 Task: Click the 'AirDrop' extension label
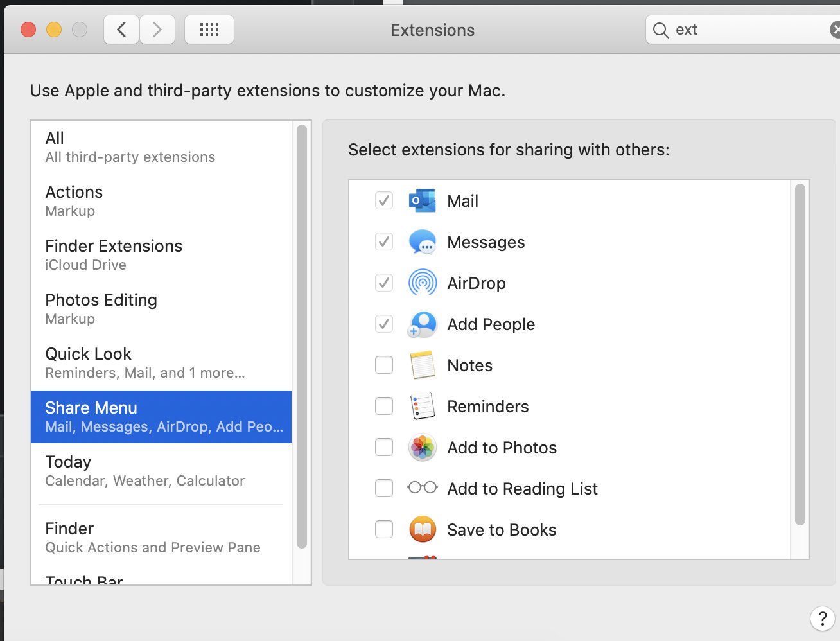point(477,283)
